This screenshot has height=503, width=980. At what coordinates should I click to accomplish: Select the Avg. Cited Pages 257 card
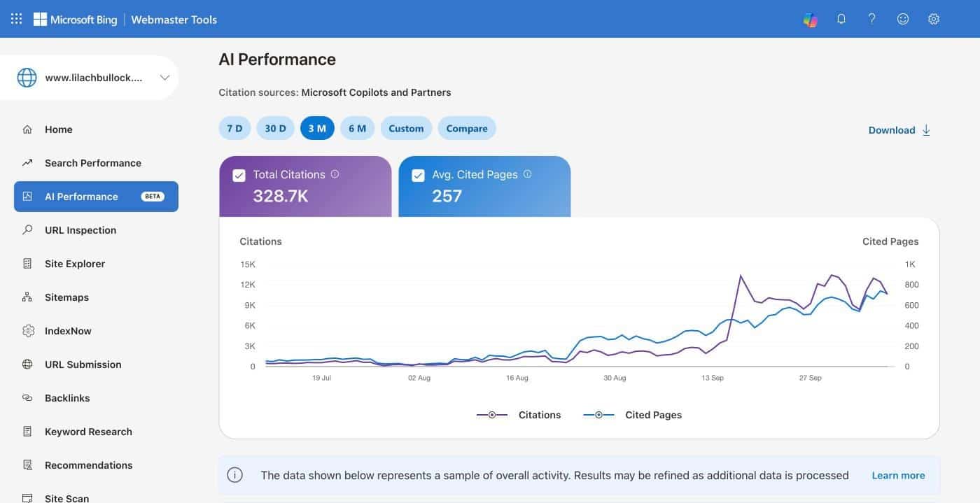pyautogui.click(x=484, y=186)
